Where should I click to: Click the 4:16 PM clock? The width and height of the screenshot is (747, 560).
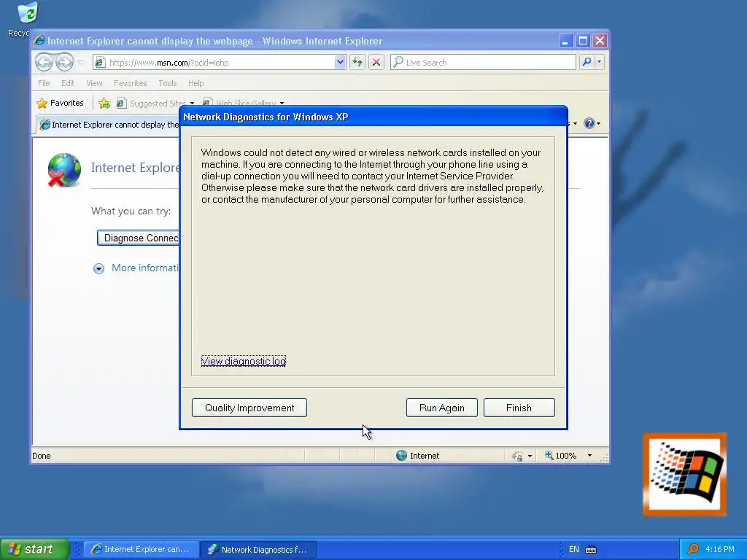[x=719, y=550]
